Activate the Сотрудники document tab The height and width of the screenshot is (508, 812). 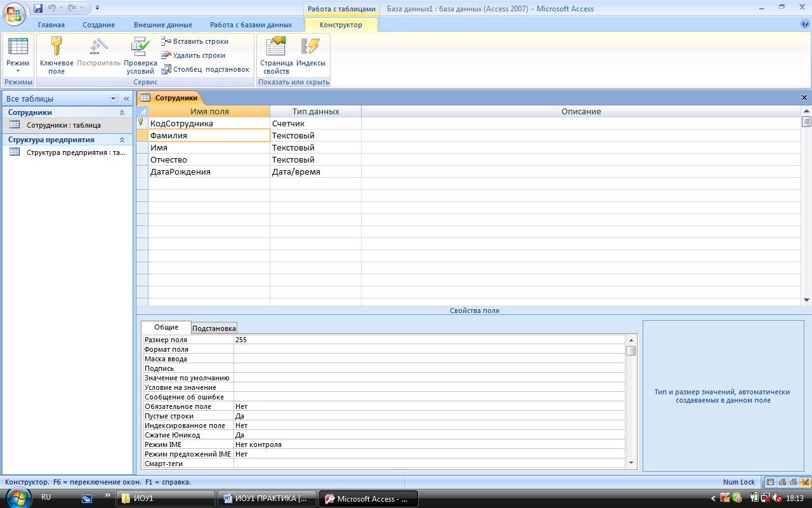coord(169,98)
